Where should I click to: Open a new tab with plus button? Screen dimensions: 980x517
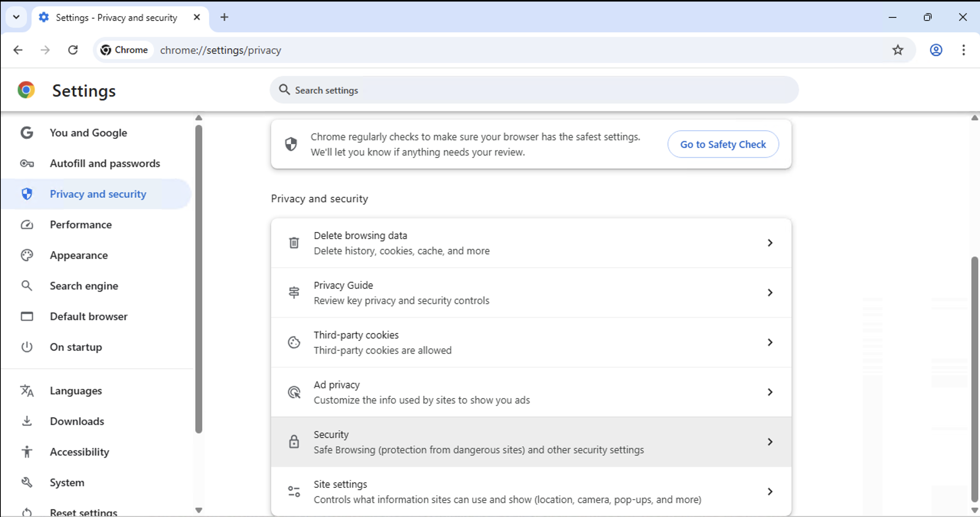[224, 17]
